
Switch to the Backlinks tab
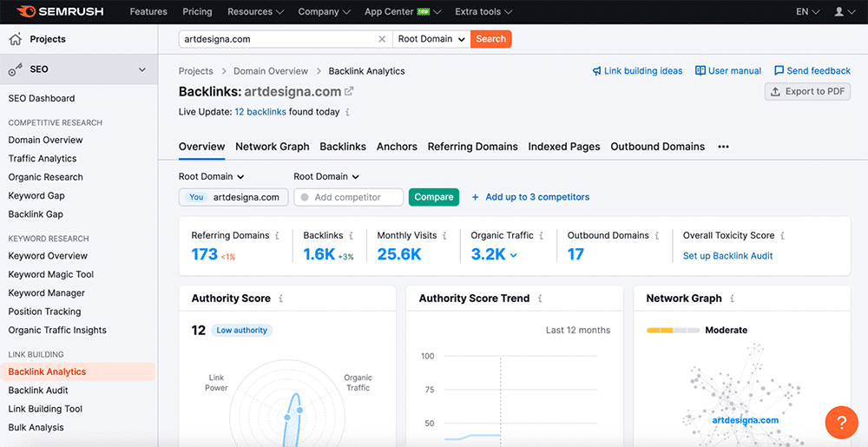click(x=343, y=148)
